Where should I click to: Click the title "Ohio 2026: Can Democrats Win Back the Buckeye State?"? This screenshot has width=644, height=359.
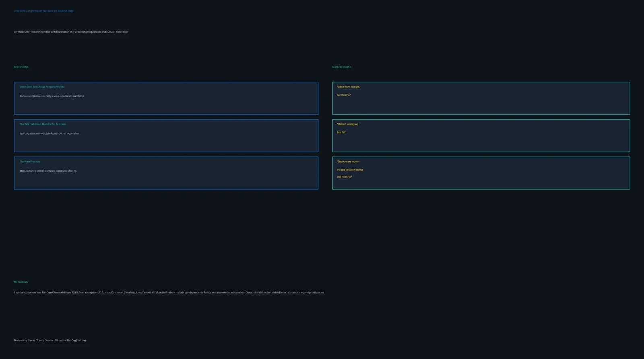[44, 11]
